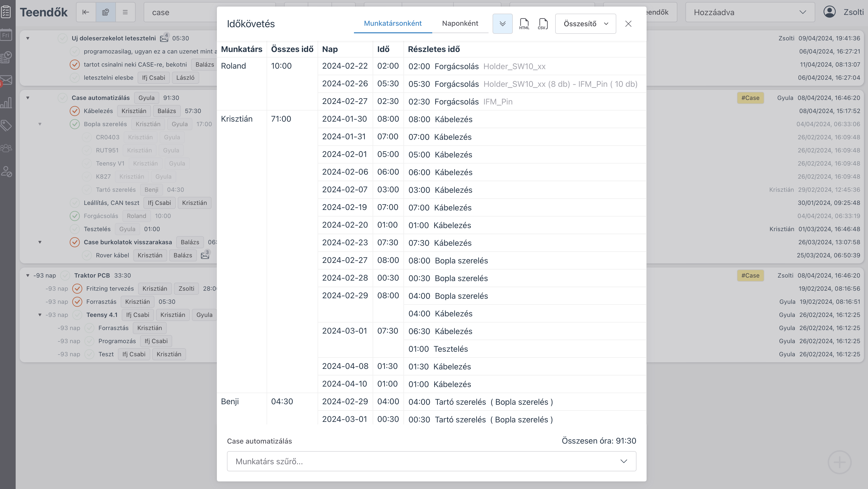
Task: Toggle the Kábelezés task completion circle
Action: point(74,111)
